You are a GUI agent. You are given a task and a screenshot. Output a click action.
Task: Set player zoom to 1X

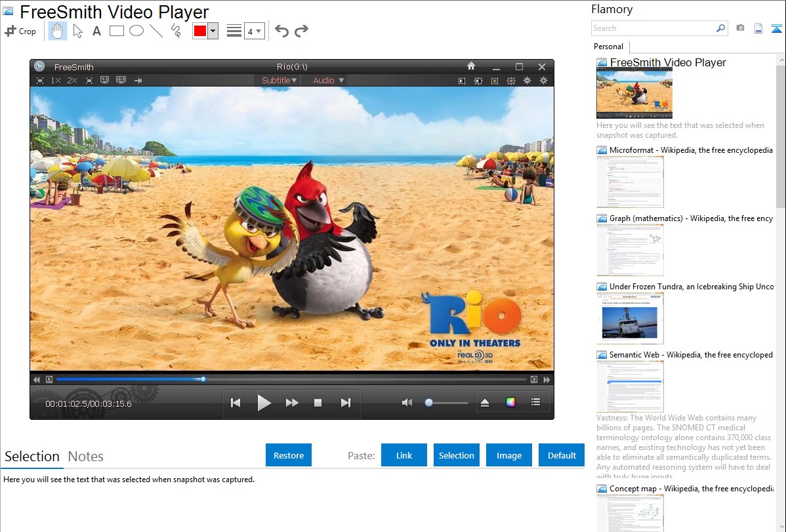pos(56,80)
